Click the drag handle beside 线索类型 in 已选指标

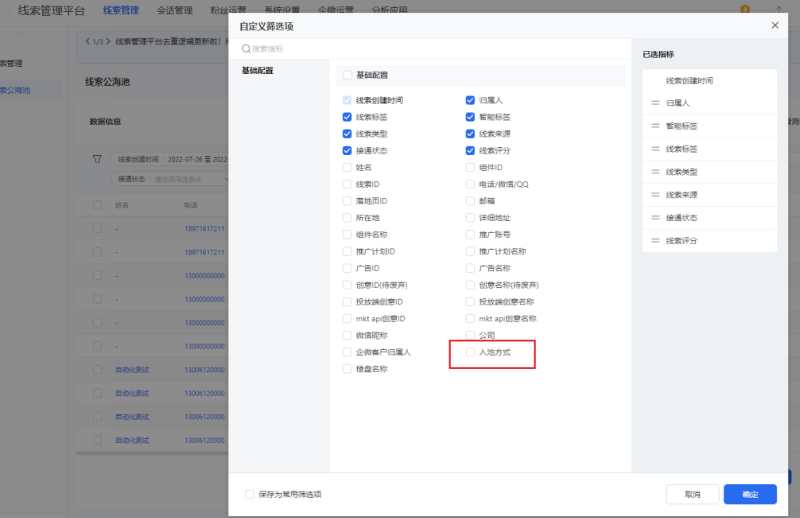coord(655,172)
